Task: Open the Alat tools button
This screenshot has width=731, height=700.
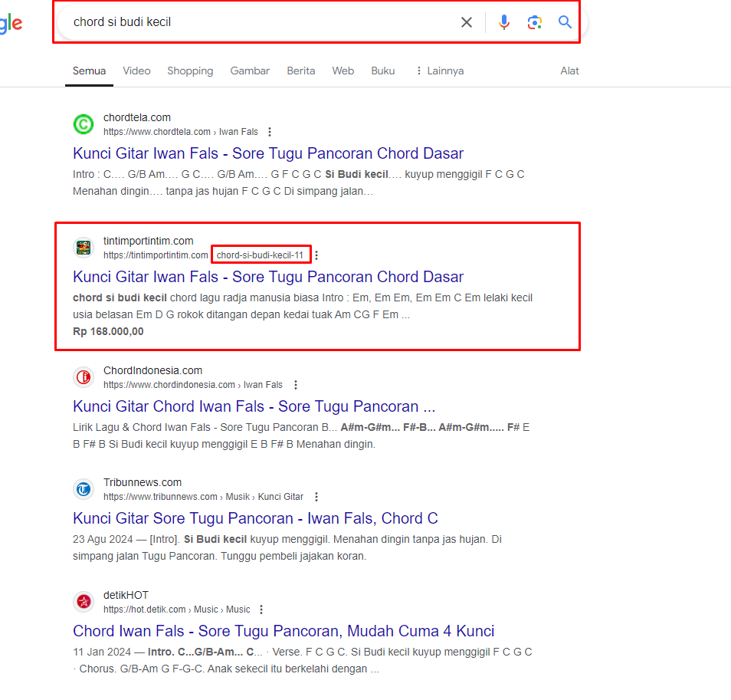Action: click(x=569, y=71)
